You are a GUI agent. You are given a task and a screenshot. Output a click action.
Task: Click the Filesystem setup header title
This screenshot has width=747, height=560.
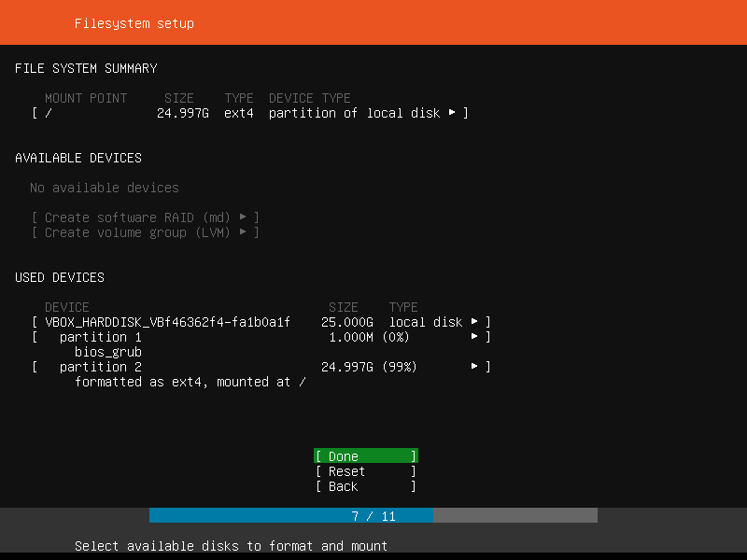(x=134, y=22)
